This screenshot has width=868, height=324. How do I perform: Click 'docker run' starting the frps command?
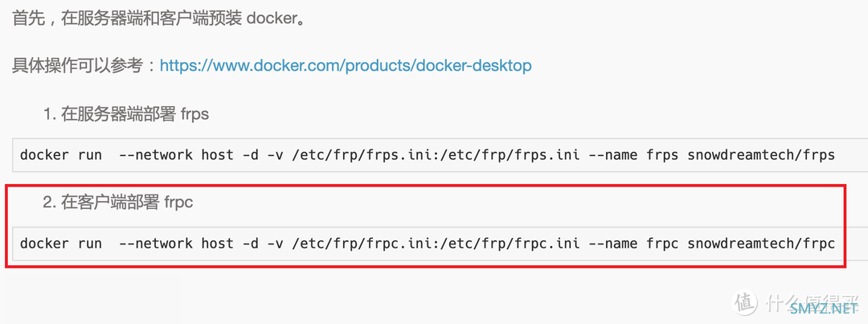coord(61,155)
